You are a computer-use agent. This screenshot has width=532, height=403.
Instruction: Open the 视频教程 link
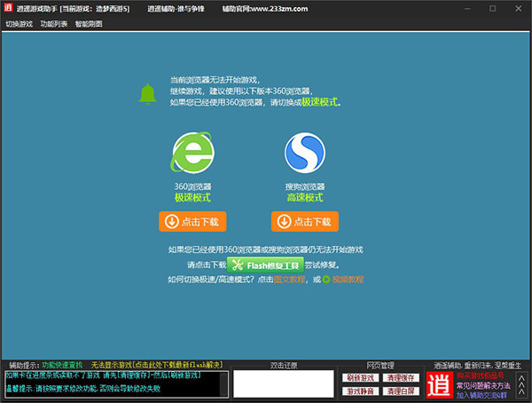coord(348,280)
